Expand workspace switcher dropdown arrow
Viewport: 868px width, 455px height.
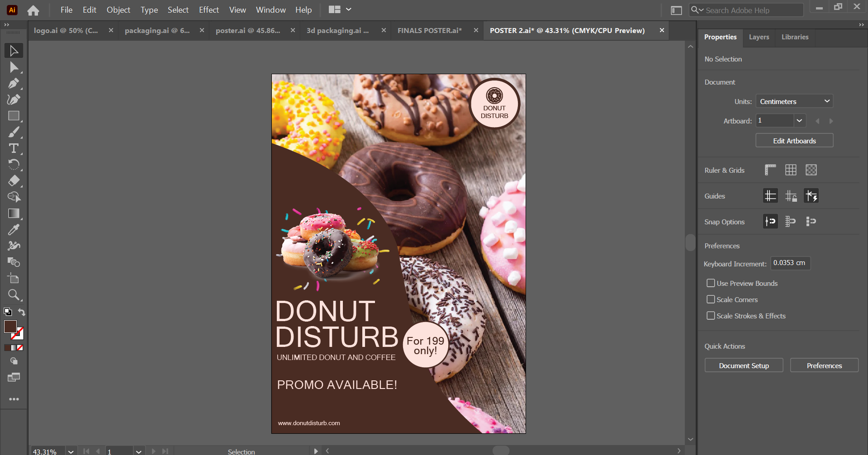[349, 9]
